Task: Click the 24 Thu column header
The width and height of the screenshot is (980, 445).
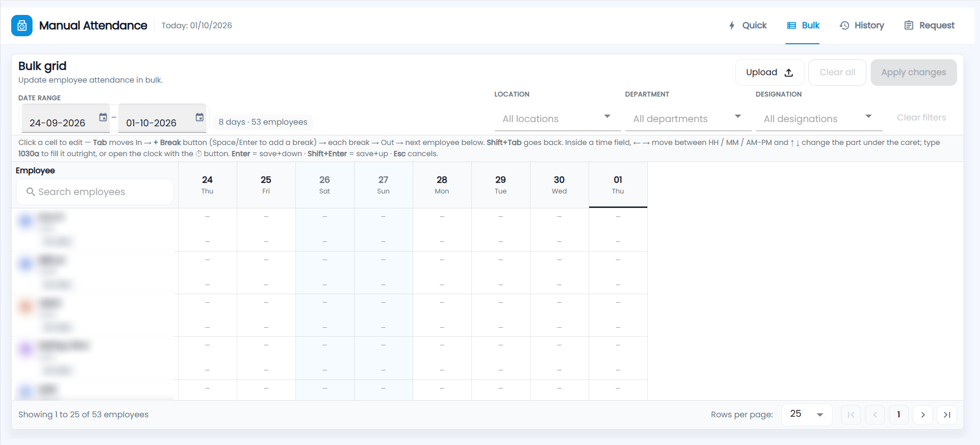Action: pos(207,185)
